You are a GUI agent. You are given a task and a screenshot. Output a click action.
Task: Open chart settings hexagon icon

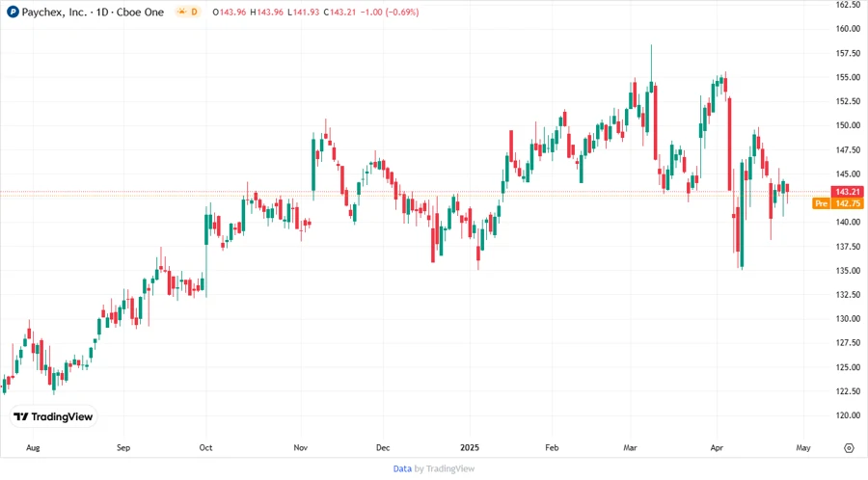pyautogui.click(x=848, y=448)
